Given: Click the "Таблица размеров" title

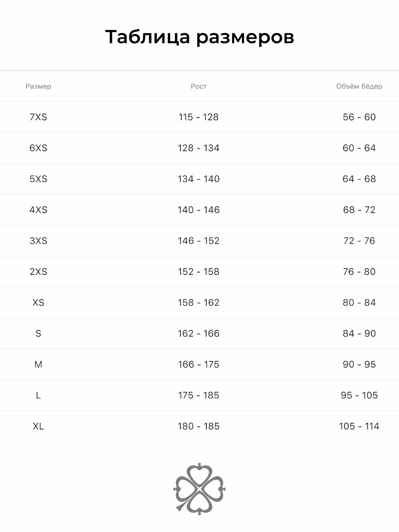Looking at the screenshot, I should point(199,37).
